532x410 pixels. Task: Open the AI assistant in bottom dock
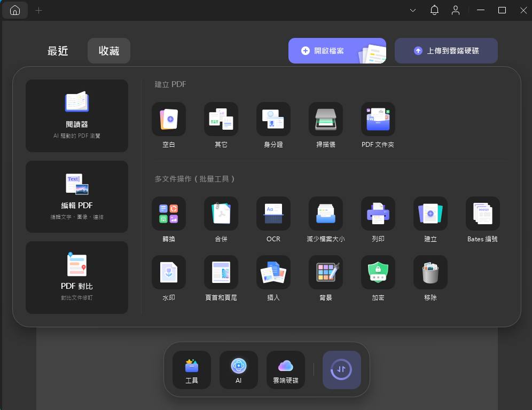(x=239, y=370)
